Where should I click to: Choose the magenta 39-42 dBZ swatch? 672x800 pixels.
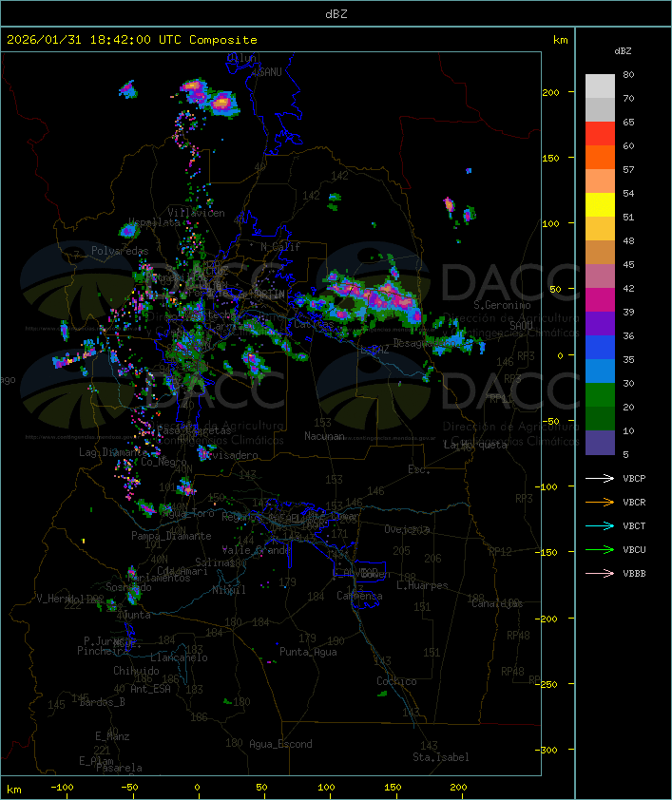click(x=600, y=300)
